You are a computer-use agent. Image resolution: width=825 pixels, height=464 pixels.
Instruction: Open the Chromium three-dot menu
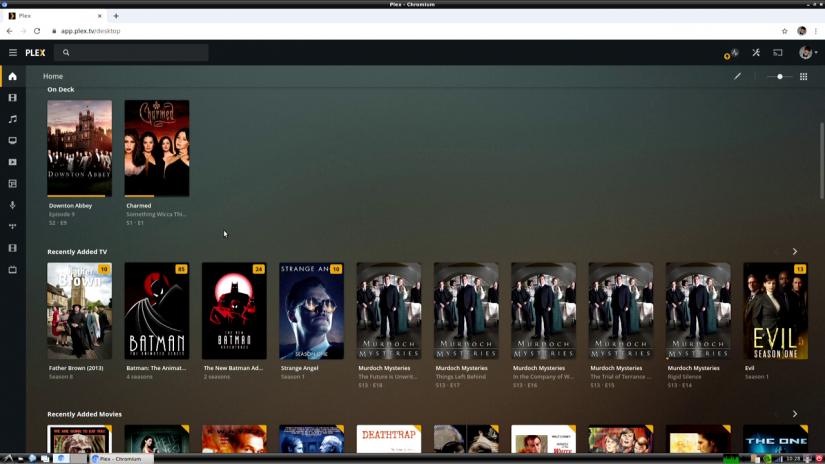tap(816, 31)
